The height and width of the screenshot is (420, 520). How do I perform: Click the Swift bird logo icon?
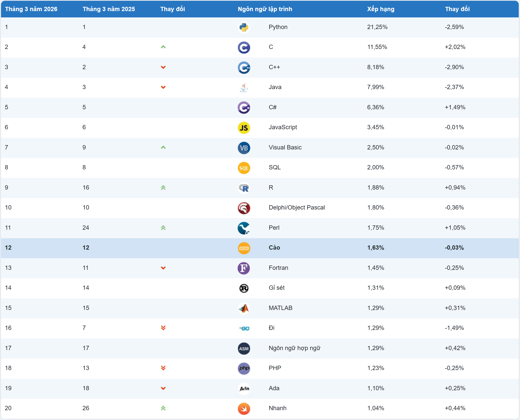244,408
